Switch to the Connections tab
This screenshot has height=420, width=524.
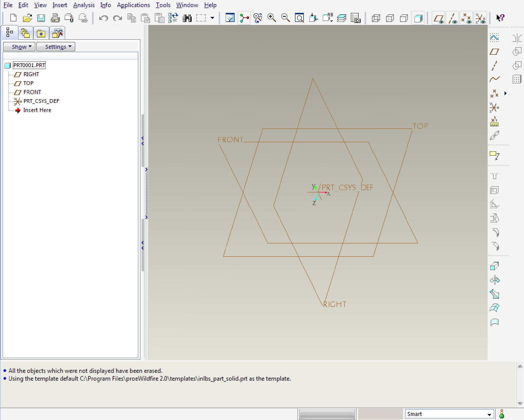coord(57,33)
